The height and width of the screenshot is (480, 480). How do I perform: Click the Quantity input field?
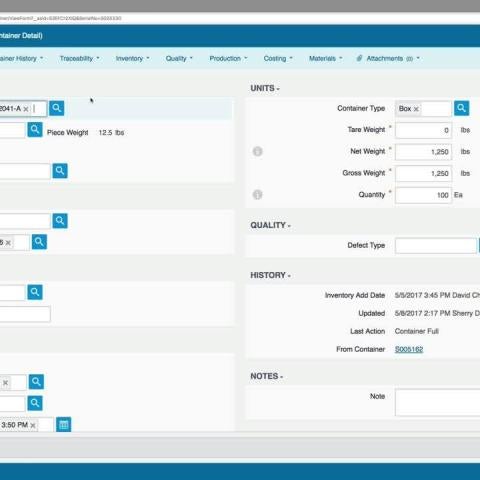click(423, 195)
